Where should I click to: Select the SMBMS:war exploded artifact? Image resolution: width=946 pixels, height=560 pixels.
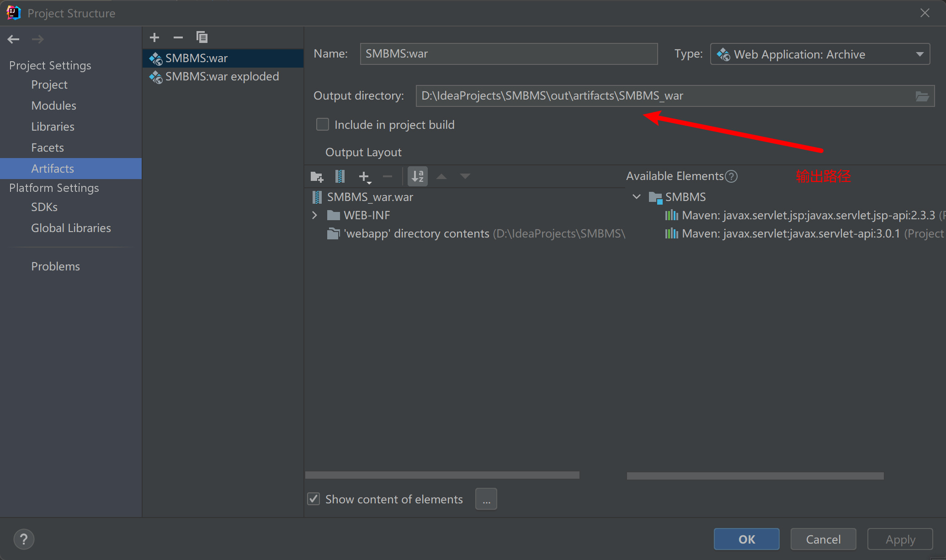pyautogui.click(x=222, y=77)
